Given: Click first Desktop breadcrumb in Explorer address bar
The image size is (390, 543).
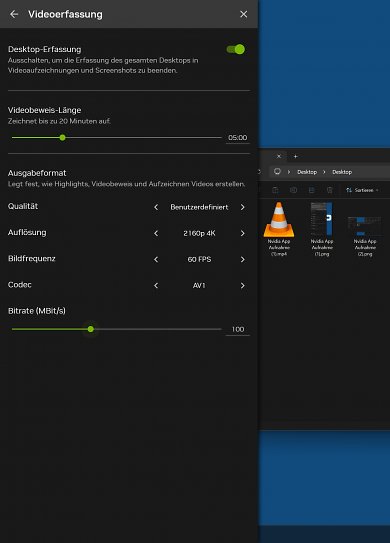Looking at the screenshot, I should pos(307,172).
